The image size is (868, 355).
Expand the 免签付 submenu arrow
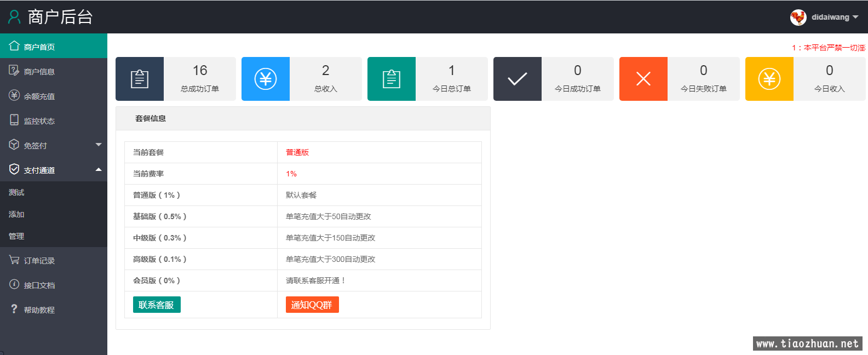[x=99, y=145]
